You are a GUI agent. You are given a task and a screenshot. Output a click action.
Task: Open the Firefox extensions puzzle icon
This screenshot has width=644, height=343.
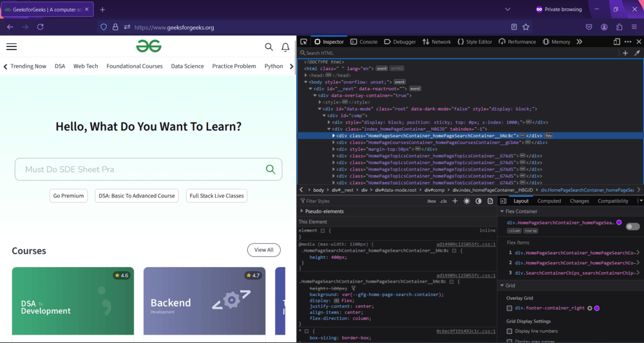point(620,27)
